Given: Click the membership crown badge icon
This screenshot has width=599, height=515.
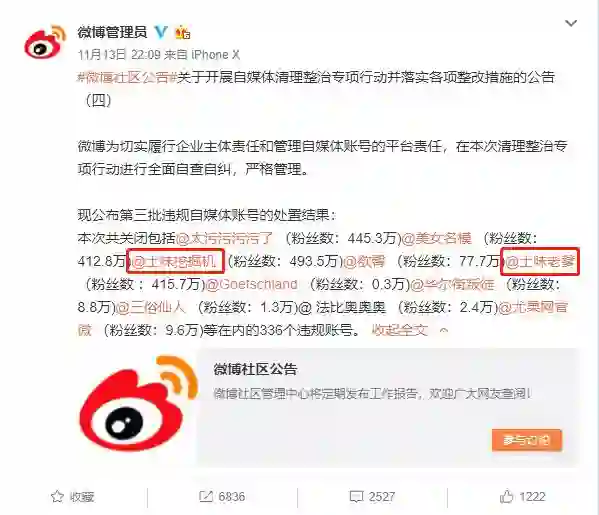Looking at the screenshot, I should (x=183, y=32).
